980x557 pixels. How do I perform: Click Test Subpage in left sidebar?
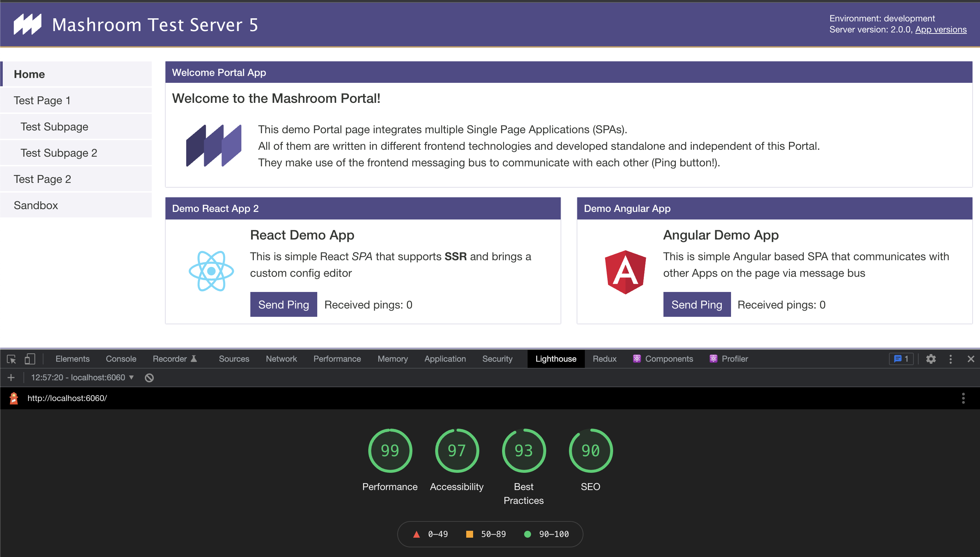pos(53,127)
